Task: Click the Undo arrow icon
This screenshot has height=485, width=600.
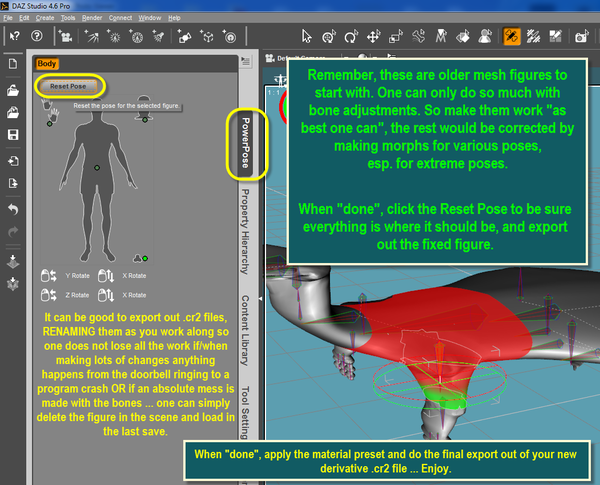Action: (13, 209)
